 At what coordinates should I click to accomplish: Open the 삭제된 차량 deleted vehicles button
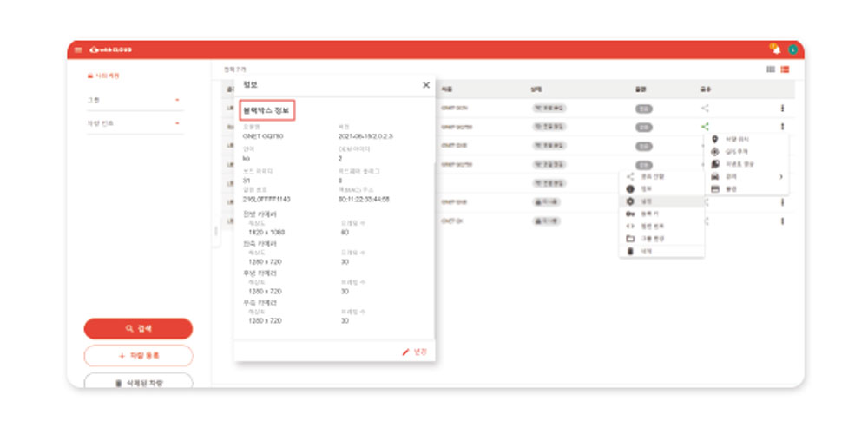coord(138,381)
